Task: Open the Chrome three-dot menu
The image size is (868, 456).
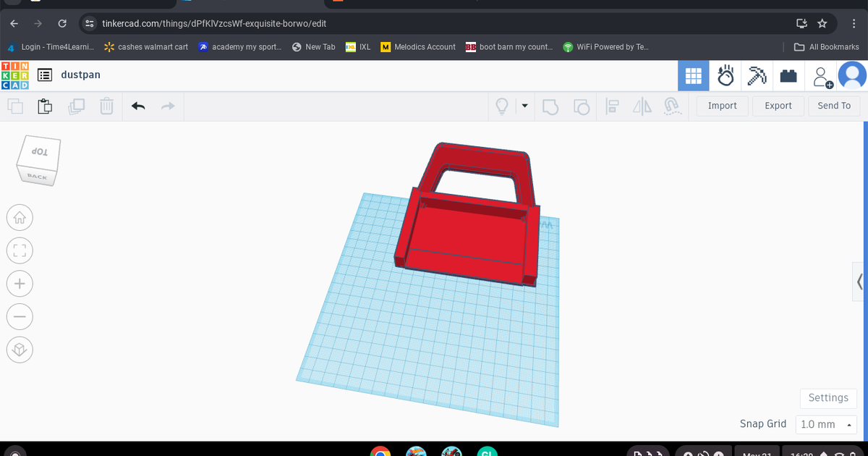Action: pyautogui.click(x=854, y=23)
